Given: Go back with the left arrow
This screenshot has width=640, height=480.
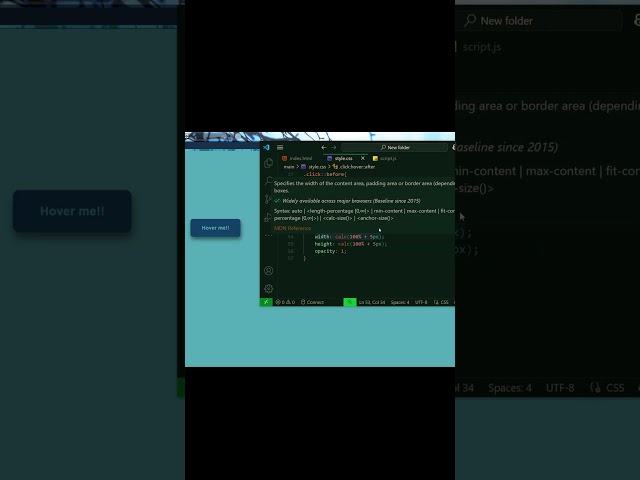Looking at the screenshot, I should (323, 147).
